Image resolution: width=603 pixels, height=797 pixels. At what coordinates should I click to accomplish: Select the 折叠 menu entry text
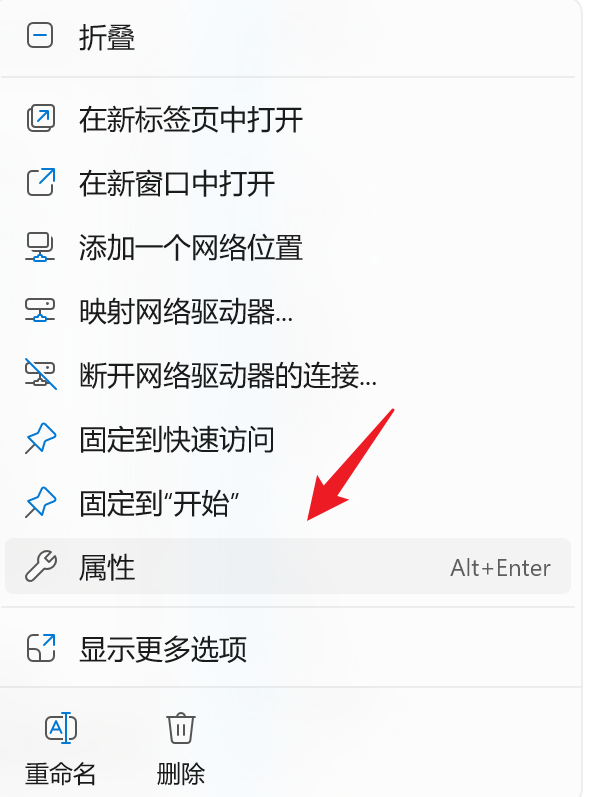coord(107,38)
